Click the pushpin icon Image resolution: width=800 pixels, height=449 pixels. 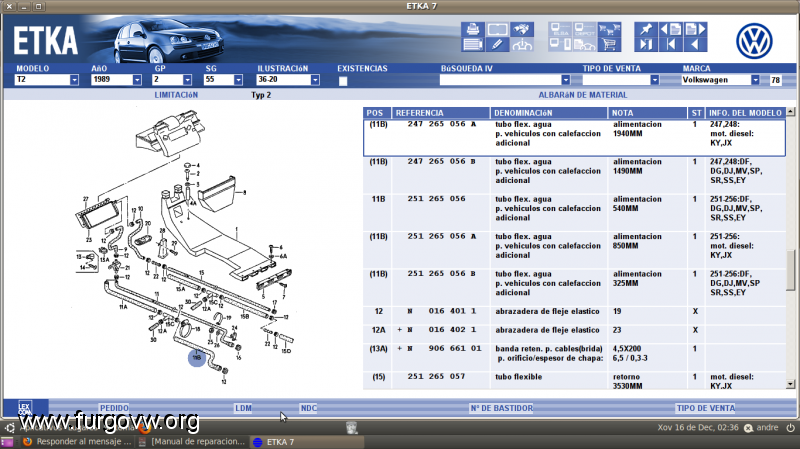coord(646,29)
